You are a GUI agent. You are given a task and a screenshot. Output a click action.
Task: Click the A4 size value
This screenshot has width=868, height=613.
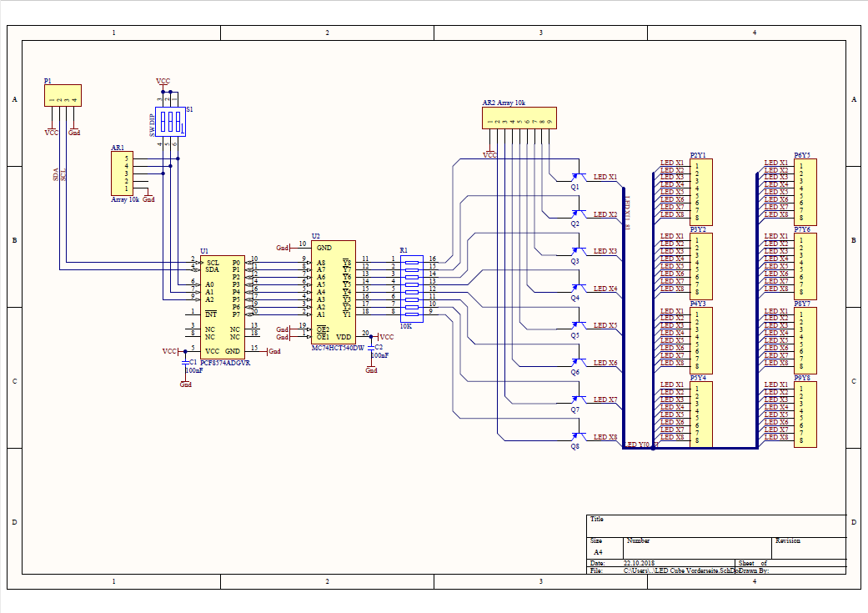click(x=598, y=552)
